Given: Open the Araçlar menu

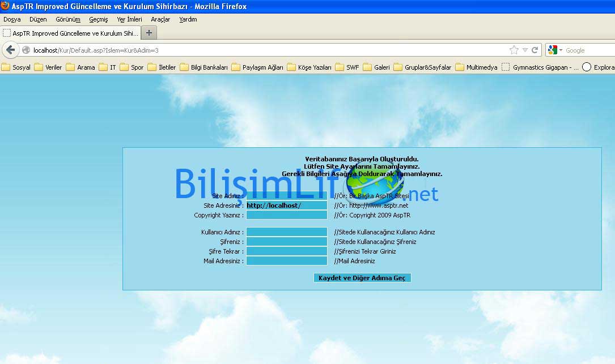Looking at the screenshot, I should click(x=160, y=19).
